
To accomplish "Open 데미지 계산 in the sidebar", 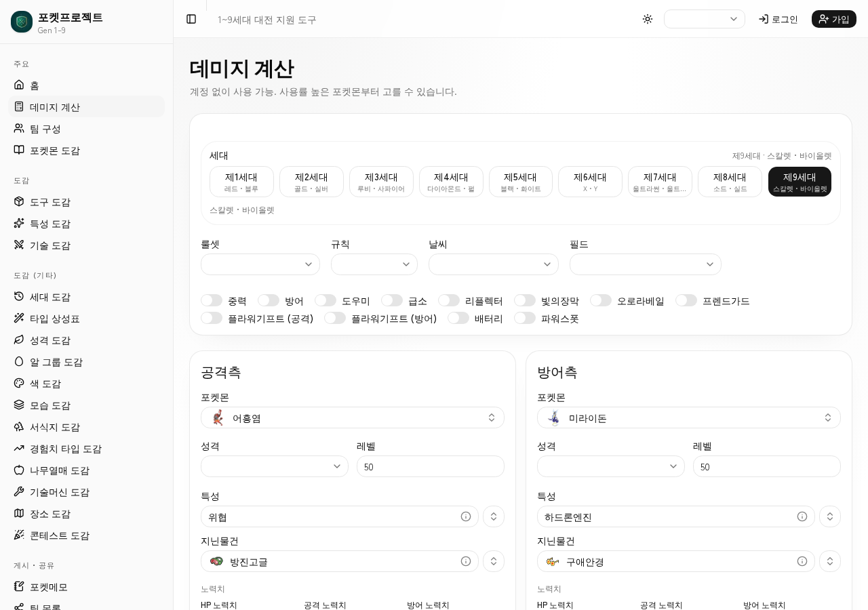I will [87, 106].
